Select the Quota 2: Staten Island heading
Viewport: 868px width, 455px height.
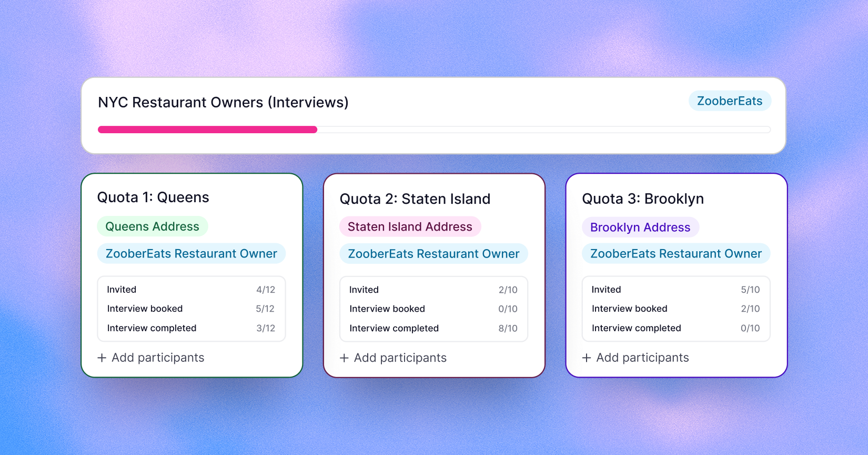click(415, 199)
